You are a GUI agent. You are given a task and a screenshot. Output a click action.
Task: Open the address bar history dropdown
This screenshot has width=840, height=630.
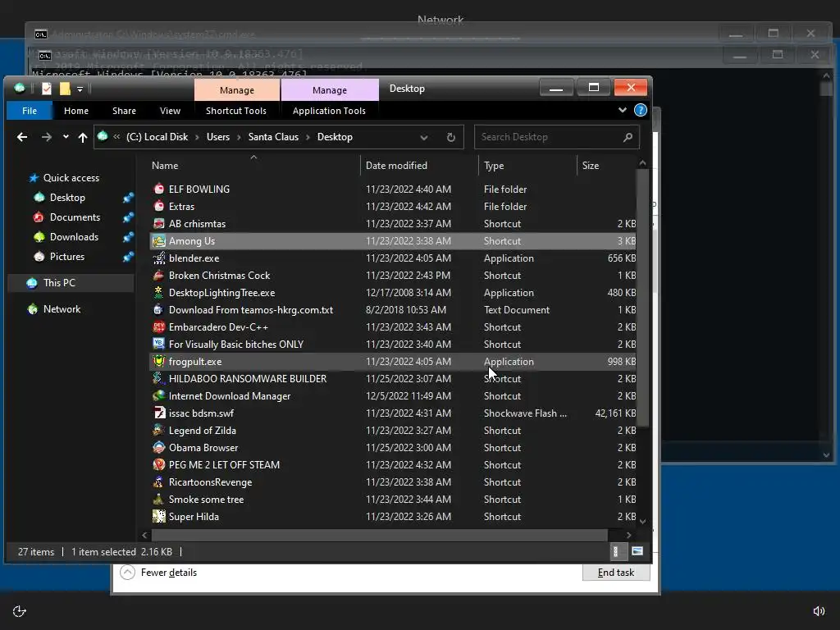[x=424, y=137]
